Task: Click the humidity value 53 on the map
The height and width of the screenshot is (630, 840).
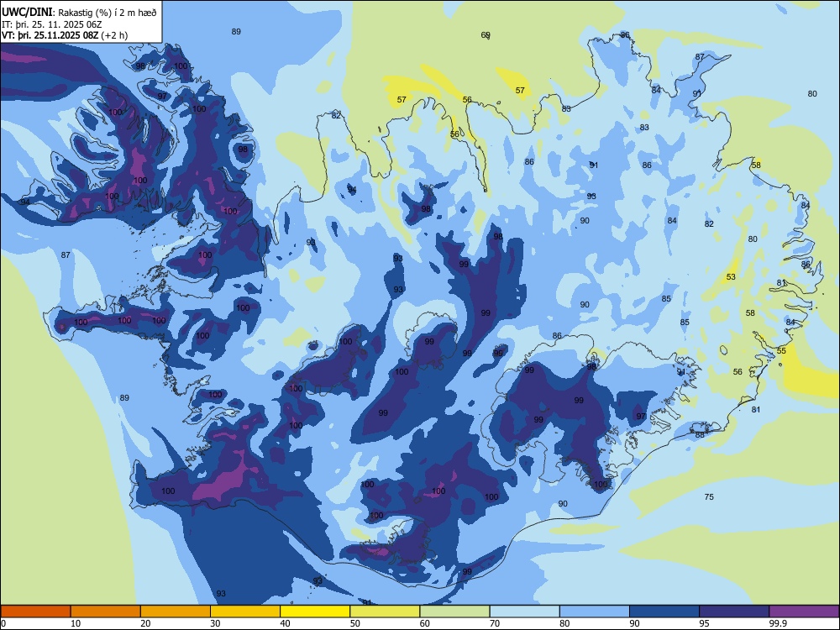Action: point(731,277)
